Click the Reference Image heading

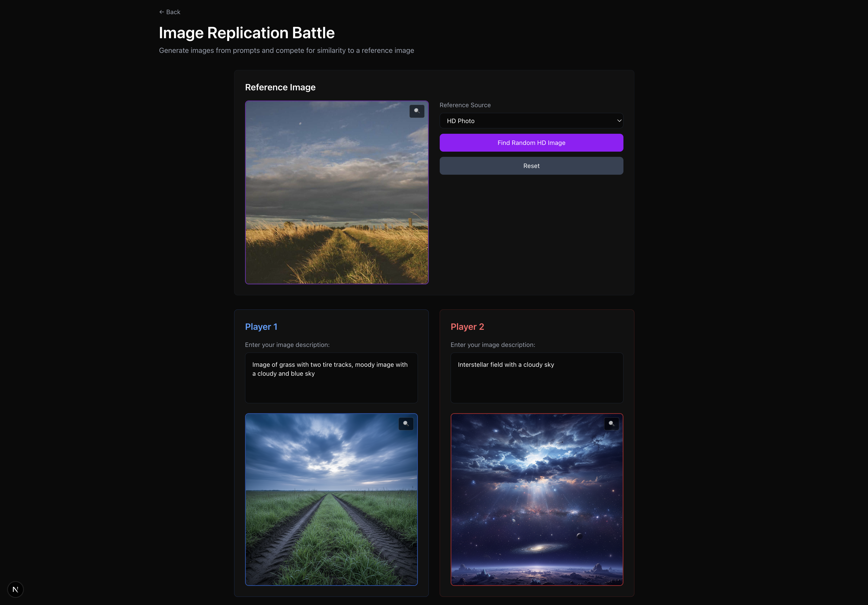pos(280,87)
